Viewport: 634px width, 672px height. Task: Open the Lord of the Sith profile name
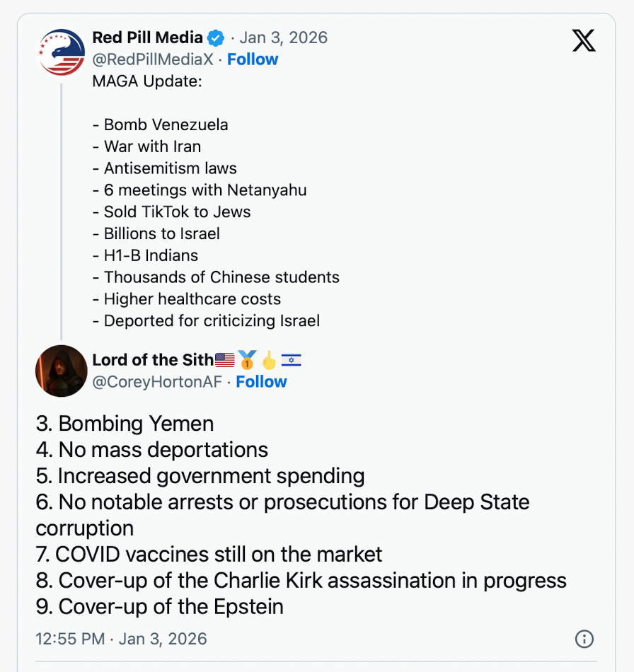[x=153, y=360]
